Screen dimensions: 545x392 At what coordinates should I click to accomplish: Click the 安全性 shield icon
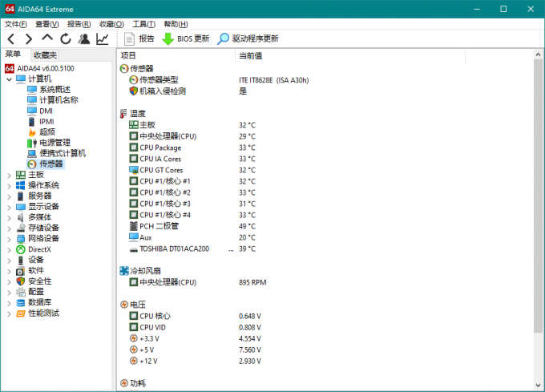click(21, 281)
